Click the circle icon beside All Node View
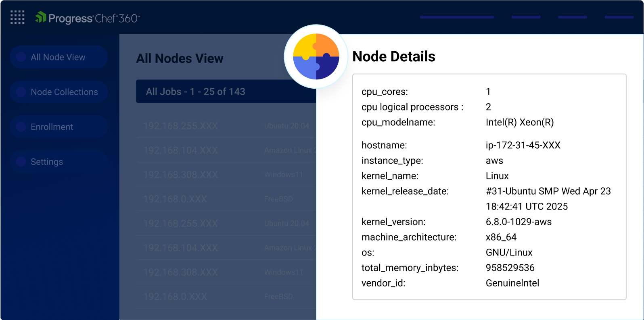 click(x=21, y=57)
